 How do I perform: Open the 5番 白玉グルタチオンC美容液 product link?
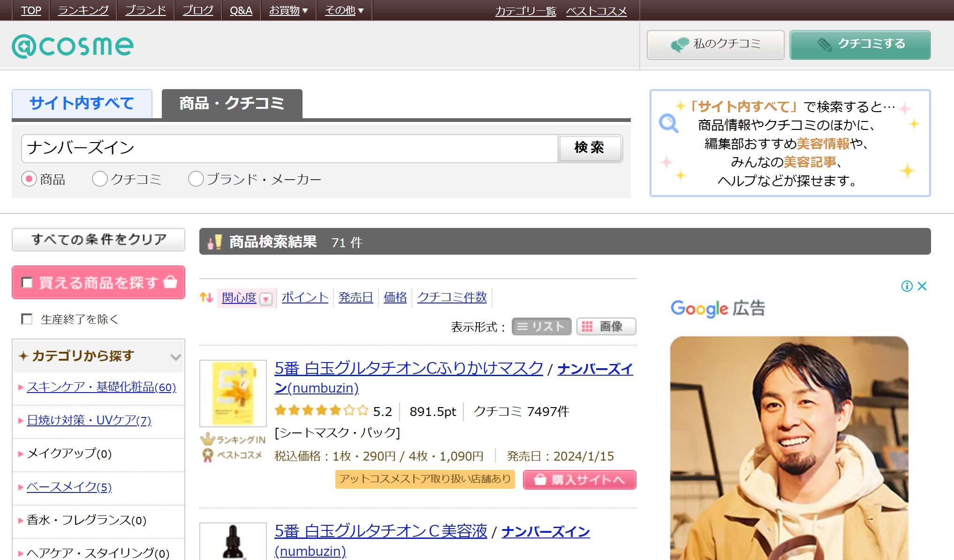(381, 531)
